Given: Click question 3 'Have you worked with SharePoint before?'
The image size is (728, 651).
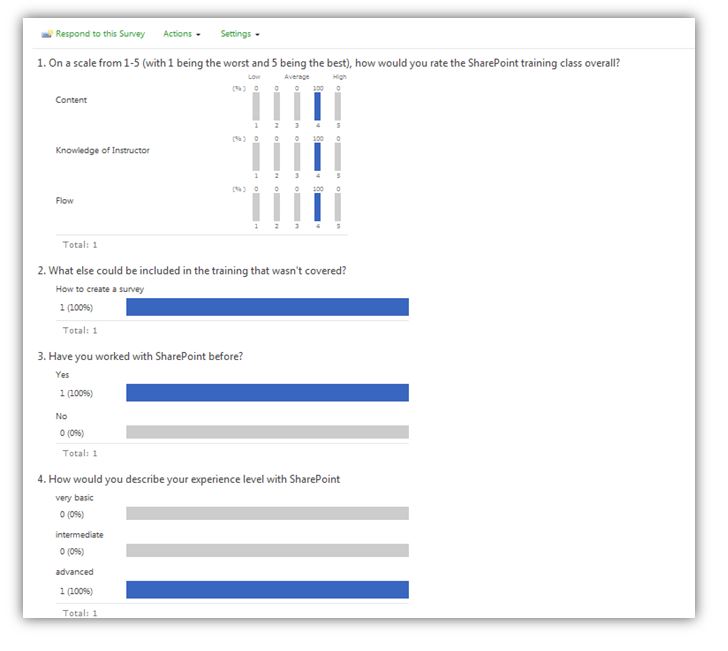Looking at the screenshot, I should (x=140, y=357).
